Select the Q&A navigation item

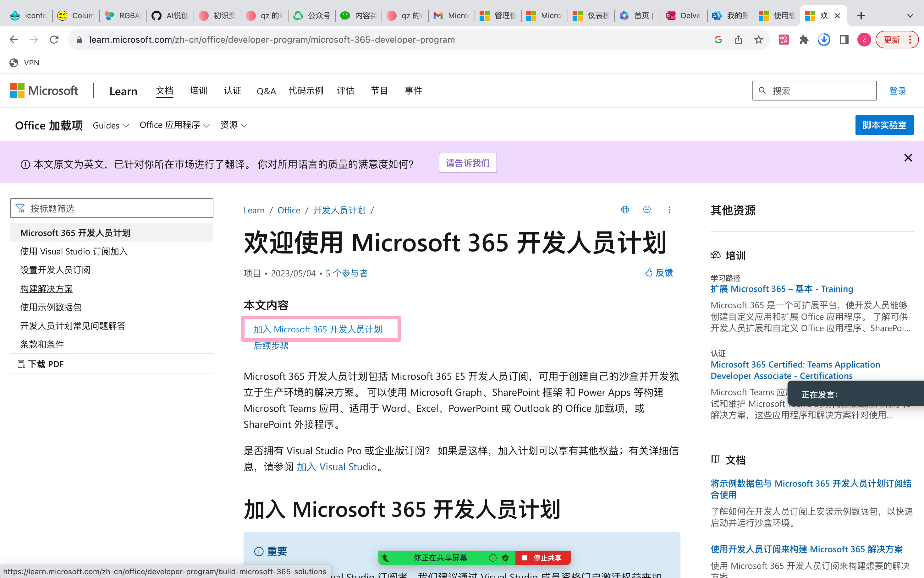(x=266, y=91)
